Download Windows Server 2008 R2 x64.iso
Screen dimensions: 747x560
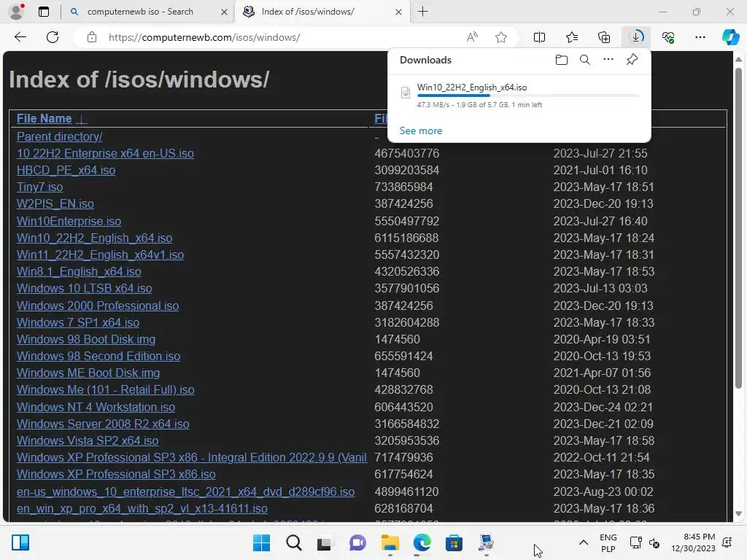pyautogui.click(x=103, y=424)
